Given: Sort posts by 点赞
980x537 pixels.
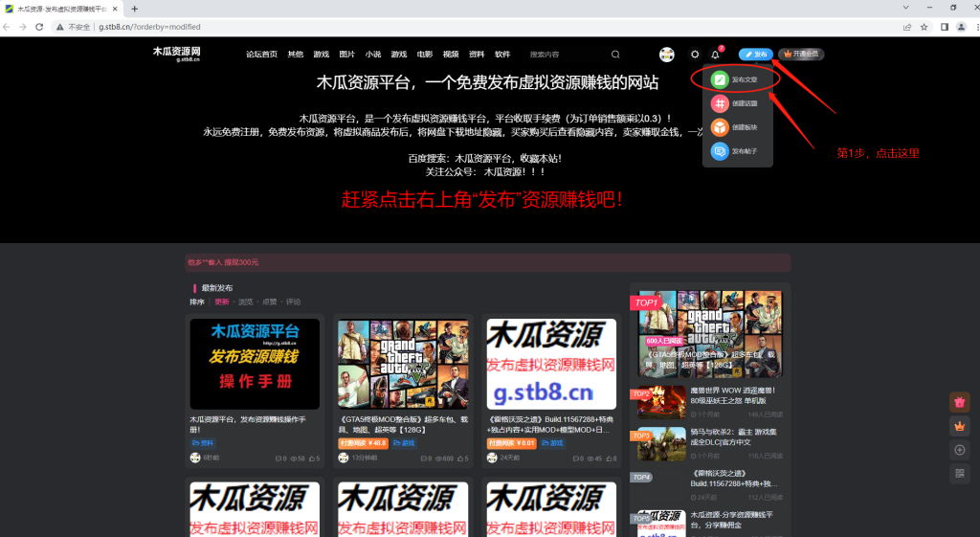Looking at the screenshot, I should point(269,302).
